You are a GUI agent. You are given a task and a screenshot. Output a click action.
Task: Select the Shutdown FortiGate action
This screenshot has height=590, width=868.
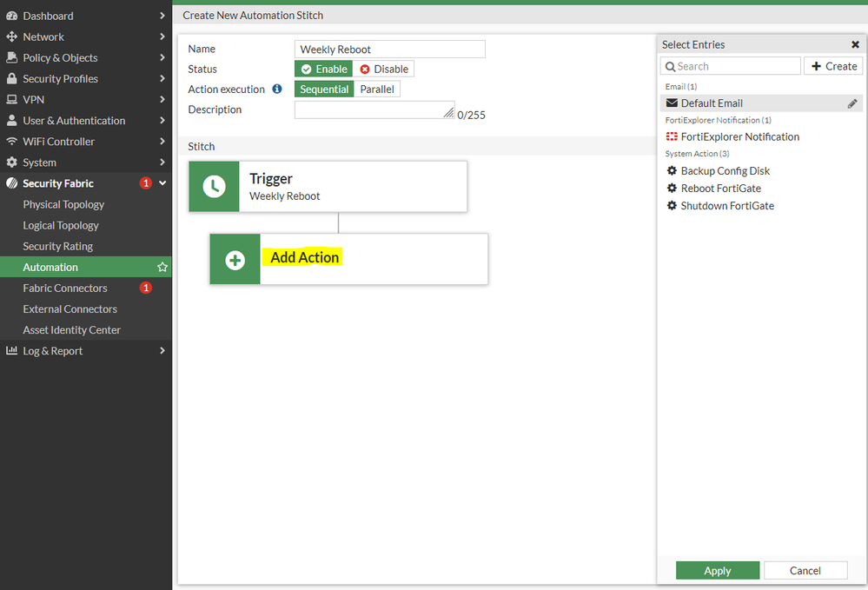click(761, 205)
